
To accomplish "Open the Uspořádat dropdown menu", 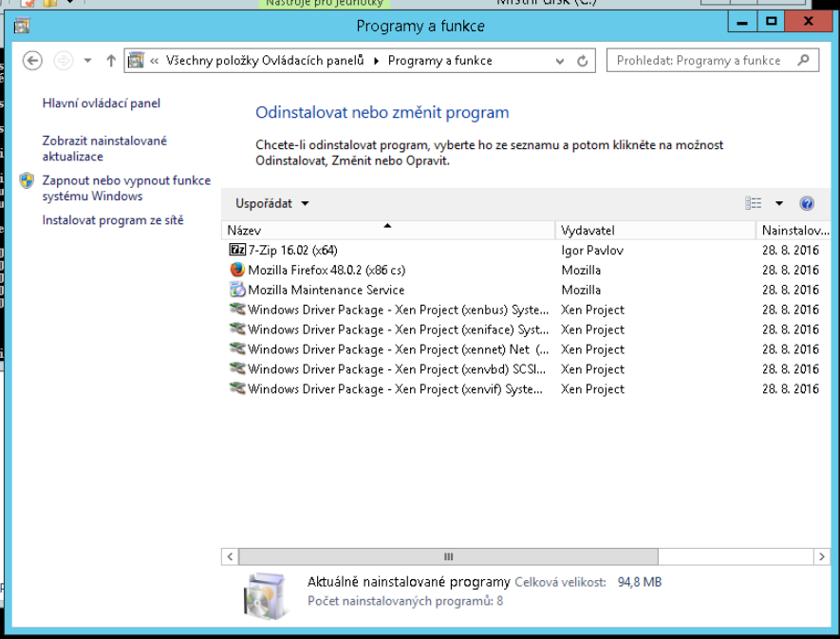I will [x=272, y=203].
